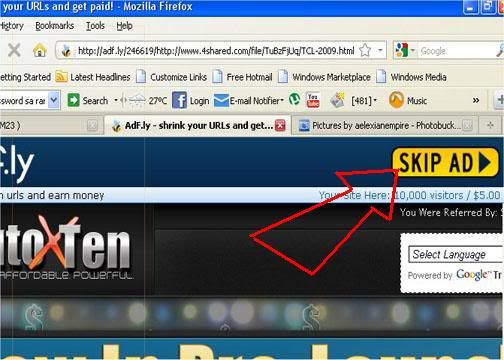This screenshot has height=360, width=504.
Task: Open the Tools menu
Action: 95,26
